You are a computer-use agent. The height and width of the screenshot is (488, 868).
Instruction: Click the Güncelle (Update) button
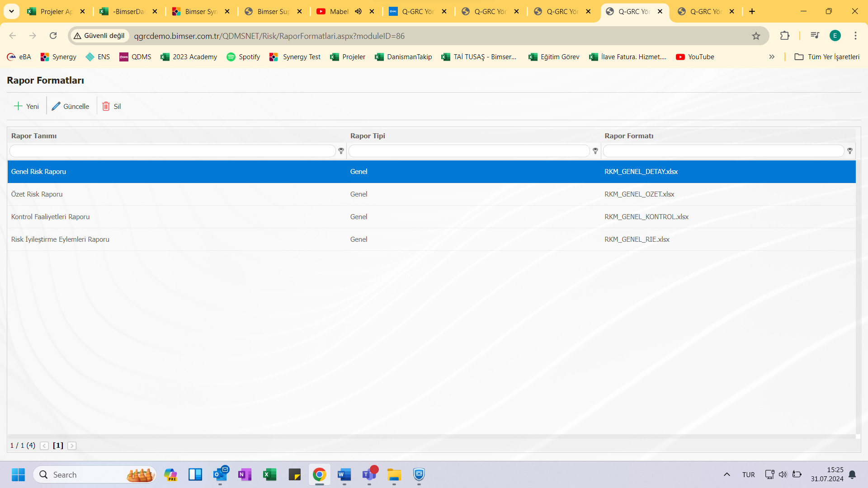click(x=71, y=106)
